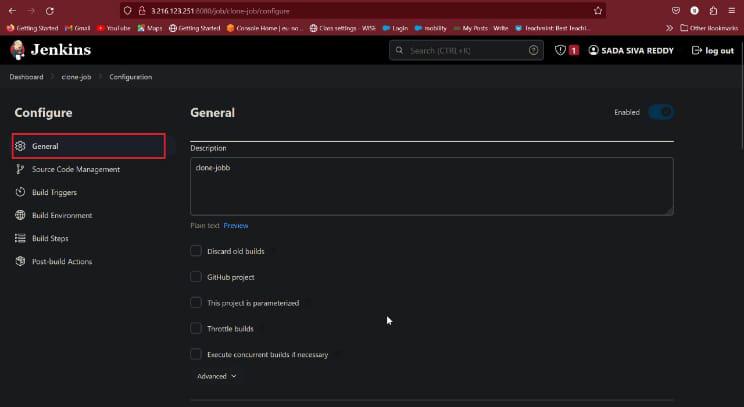Click the browser address bar URL
This screenshot has height=407, width=744.
click(220, 11)
